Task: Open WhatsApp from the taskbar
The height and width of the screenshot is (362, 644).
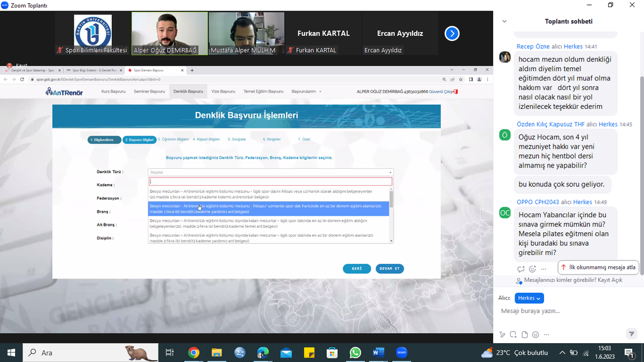Action: [x=355, y=353]
